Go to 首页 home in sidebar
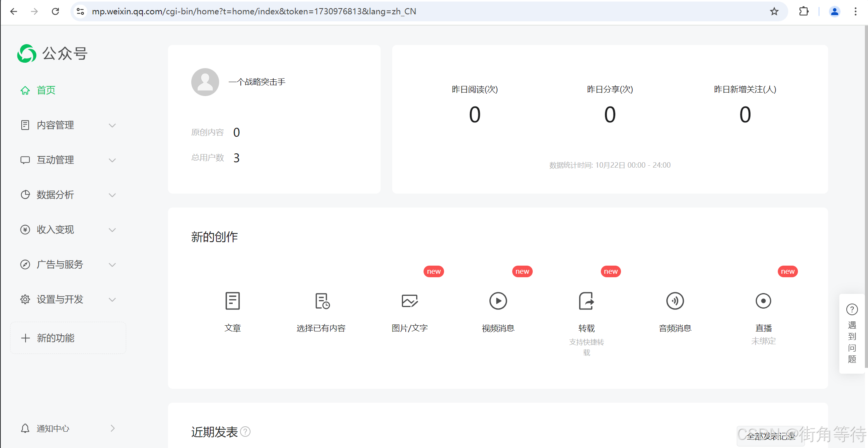 46,90
